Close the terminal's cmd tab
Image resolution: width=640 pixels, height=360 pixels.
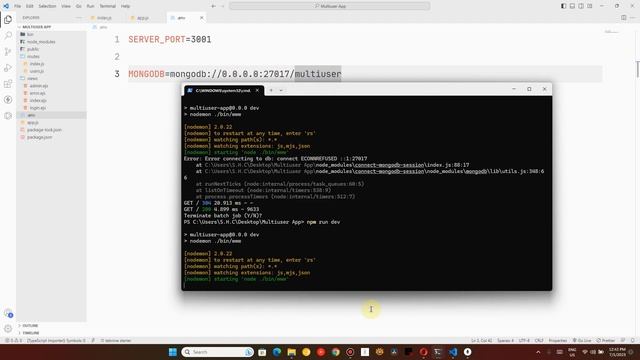click(x=257, y=90)
